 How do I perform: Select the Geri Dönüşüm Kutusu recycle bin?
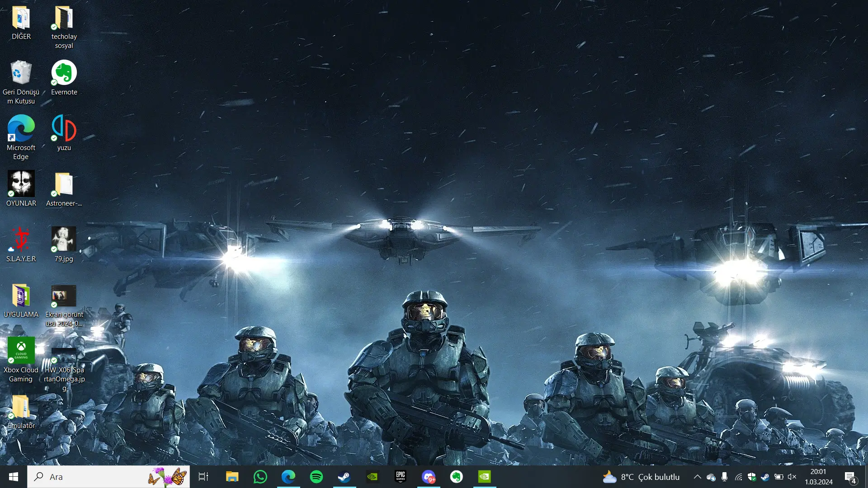click(21, 82)
